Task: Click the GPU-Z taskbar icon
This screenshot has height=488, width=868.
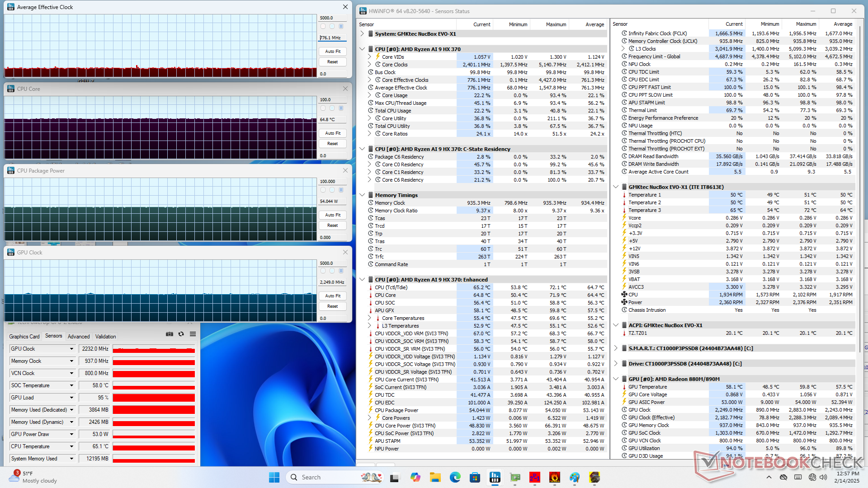Action: tap(515, 477)
